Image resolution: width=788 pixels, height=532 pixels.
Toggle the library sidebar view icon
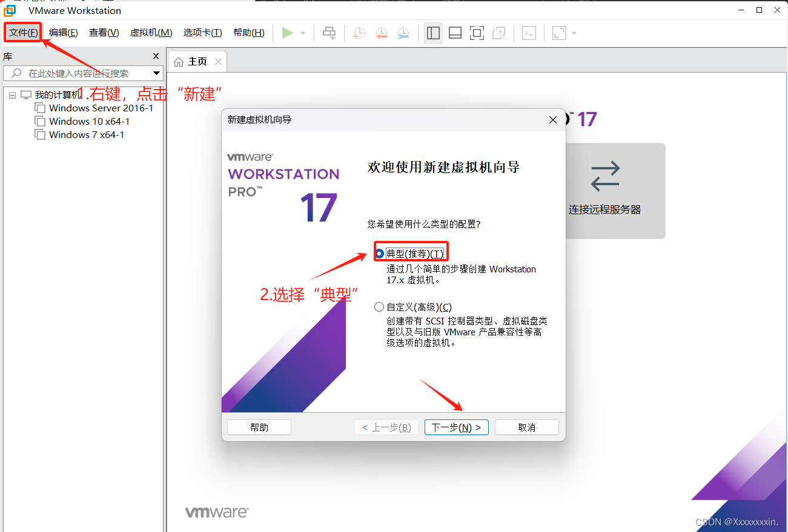pyautogui.click(x=433, y=33)
